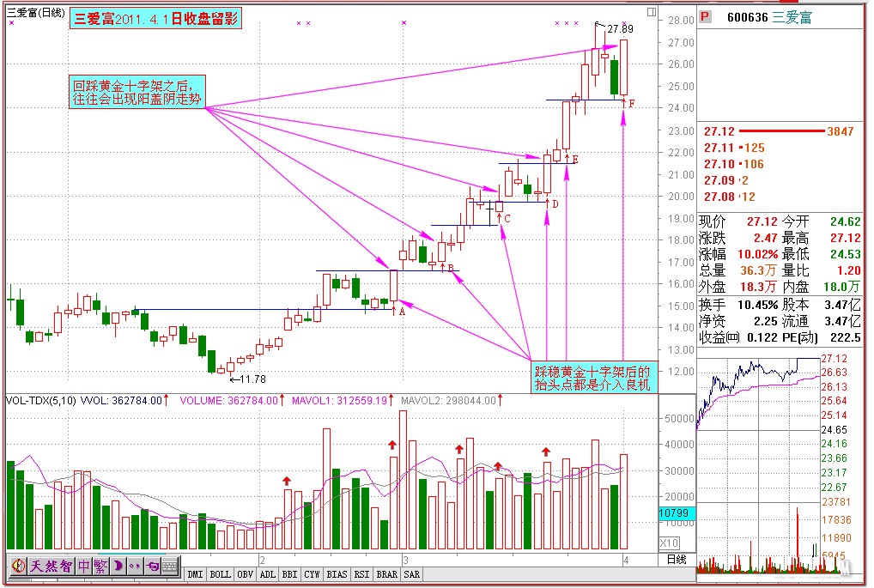Click the X10 volume scale box
874x588 pixels.
(669, 543)
